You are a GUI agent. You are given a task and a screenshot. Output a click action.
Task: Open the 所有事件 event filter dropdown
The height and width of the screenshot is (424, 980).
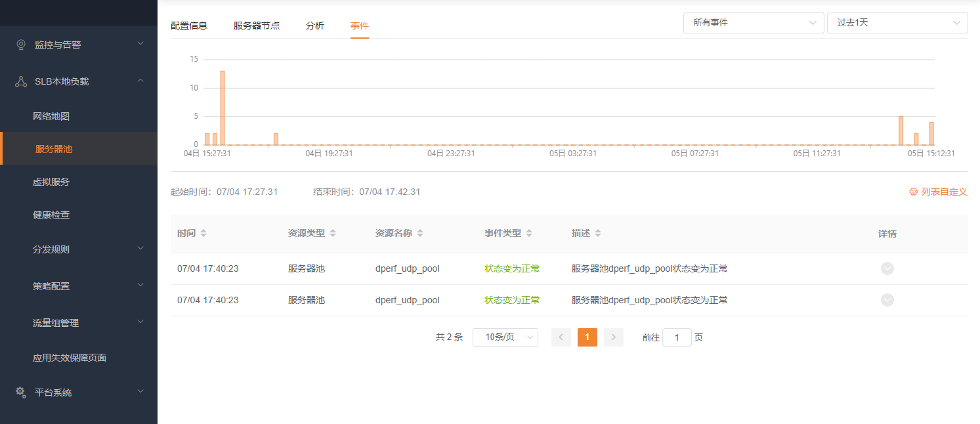tap(753, 23)
